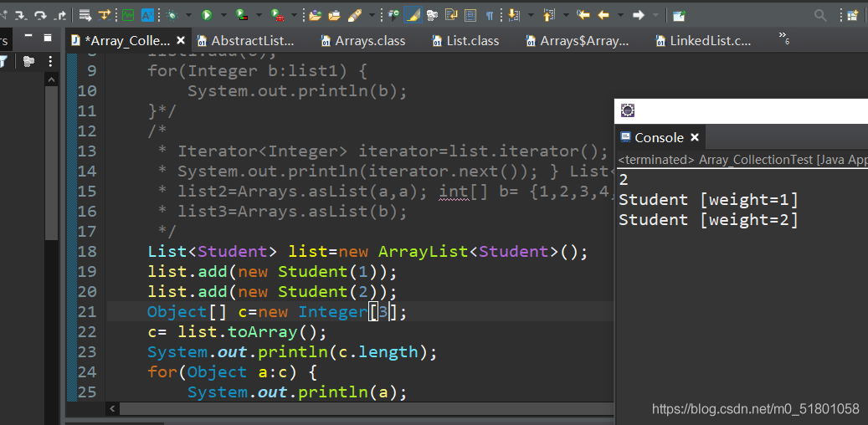
Task: Toggle Mark Occurrences highlighter button
Action: 413,15
